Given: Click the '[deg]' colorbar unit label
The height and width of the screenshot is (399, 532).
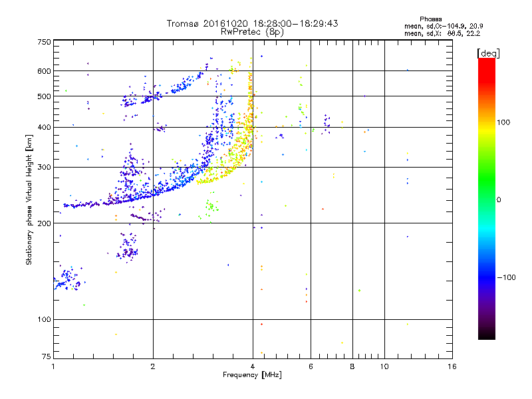Looking at the screenshot, I should pos(488,53).
